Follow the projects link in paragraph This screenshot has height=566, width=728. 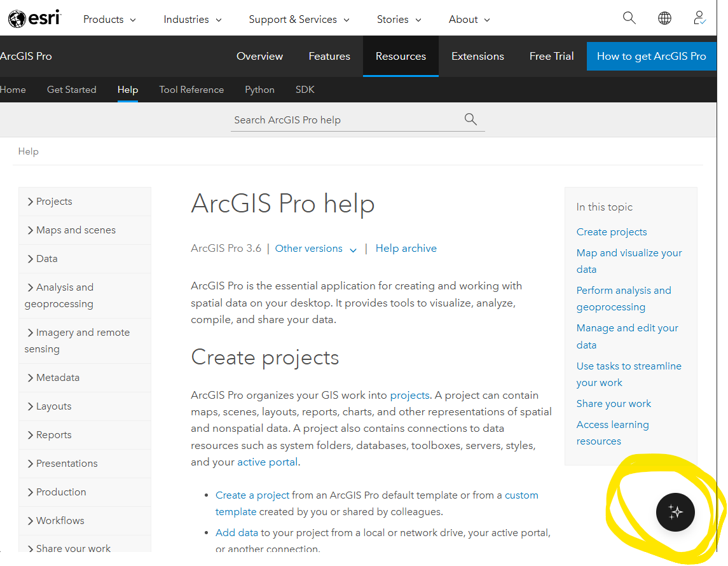(x=409, y=396)
